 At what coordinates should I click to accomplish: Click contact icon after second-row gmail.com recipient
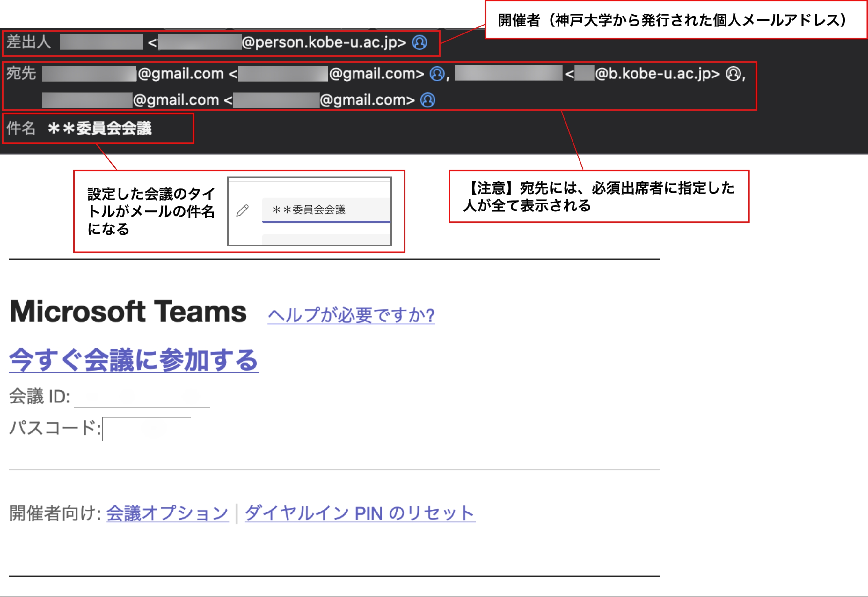click(428, 100)
